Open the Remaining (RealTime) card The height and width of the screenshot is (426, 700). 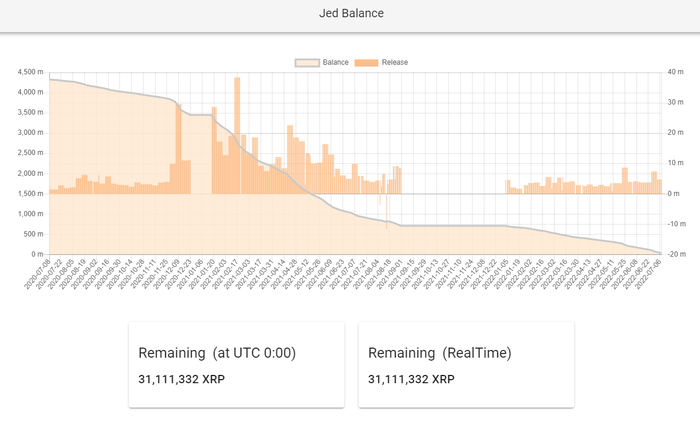466,364
